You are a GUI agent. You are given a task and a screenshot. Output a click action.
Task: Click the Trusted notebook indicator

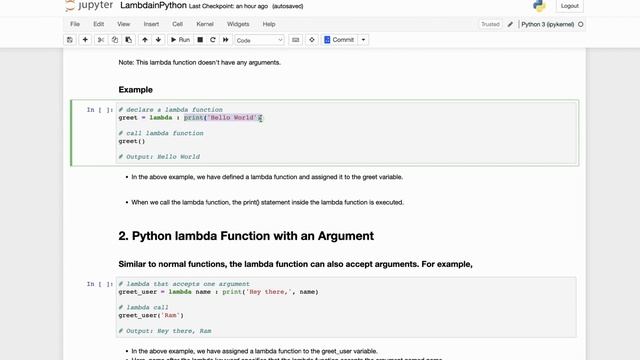point(490,24)
